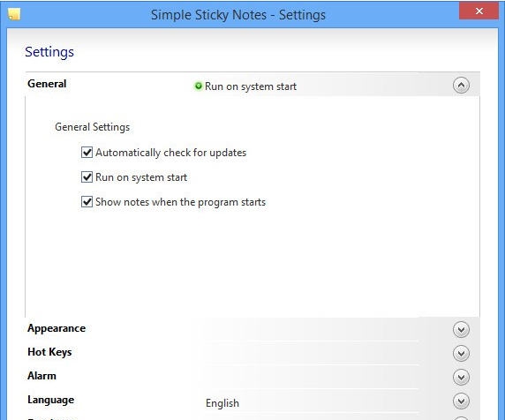The image size is (505, 420).
Task: Toggle the Run on system start checkbox
Action: 87,177
